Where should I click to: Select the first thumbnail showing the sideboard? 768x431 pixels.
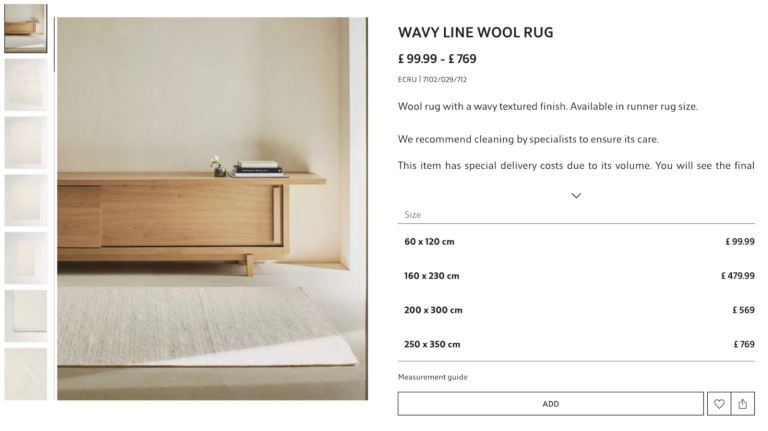[x=25, y=28]
